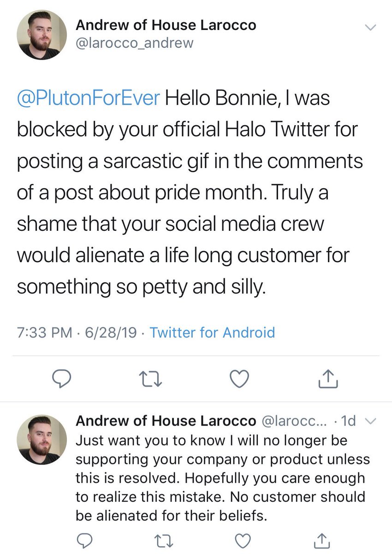Open the main tweet options chevron
The image size is (392, 554).
click(x=370, y=28)
